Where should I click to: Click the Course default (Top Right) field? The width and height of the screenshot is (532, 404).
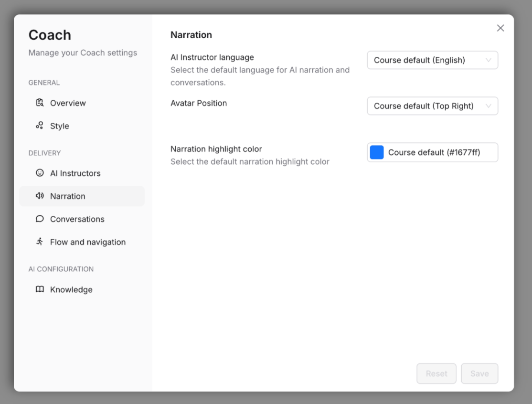click(x=432, y=106)
